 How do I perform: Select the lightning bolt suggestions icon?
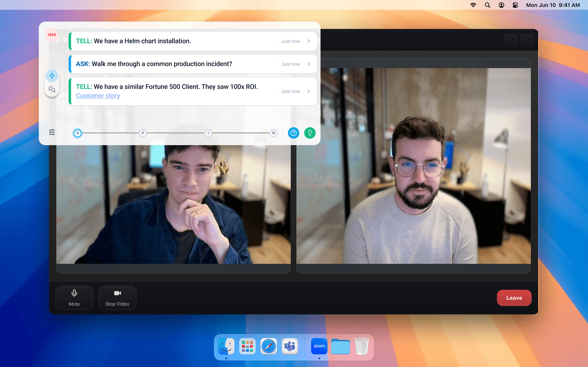click(52, 76)
